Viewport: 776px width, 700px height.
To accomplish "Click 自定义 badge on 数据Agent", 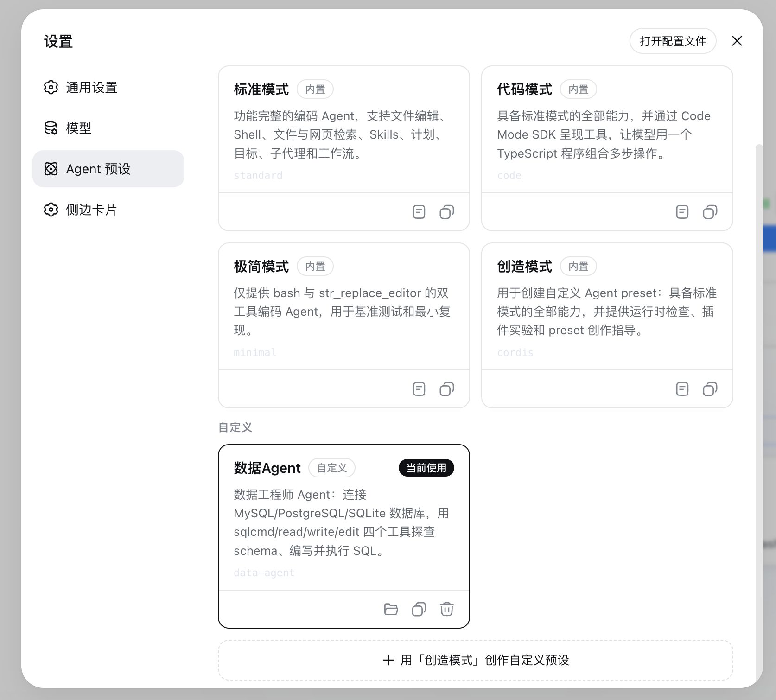I will (332, 468).
